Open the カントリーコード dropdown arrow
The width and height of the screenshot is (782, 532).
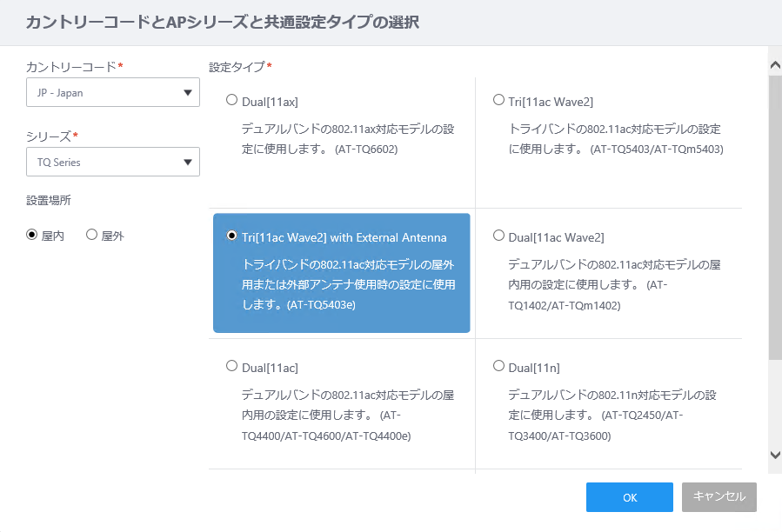[x=188, y=93]
